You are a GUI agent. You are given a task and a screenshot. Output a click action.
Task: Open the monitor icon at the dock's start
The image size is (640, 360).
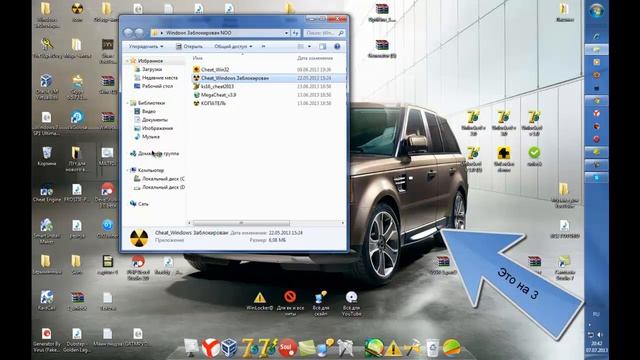(191, 347)
